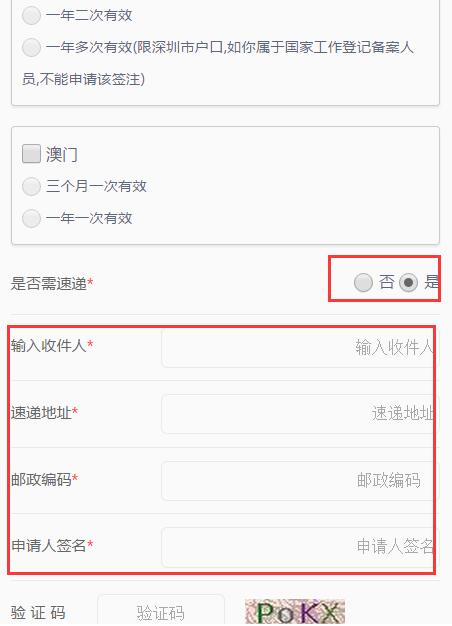Image resolution: width=452 pixels, height=626 pixels.
Task: Click into the 速递地址 input box
Action: coord(300,414)
